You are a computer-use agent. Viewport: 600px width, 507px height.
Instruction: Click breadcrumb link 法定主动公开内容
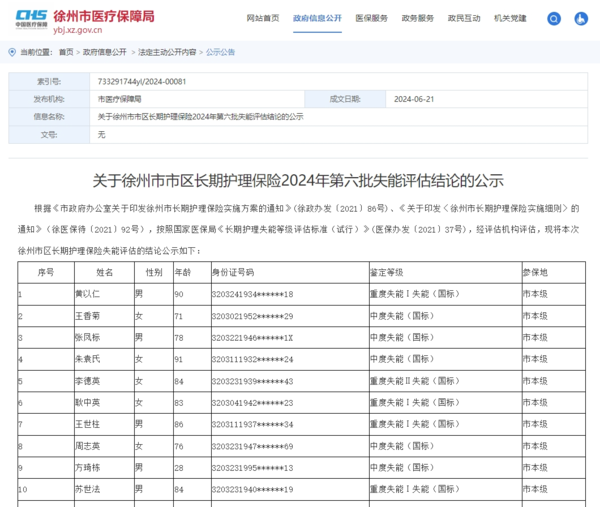pos(167,52)
